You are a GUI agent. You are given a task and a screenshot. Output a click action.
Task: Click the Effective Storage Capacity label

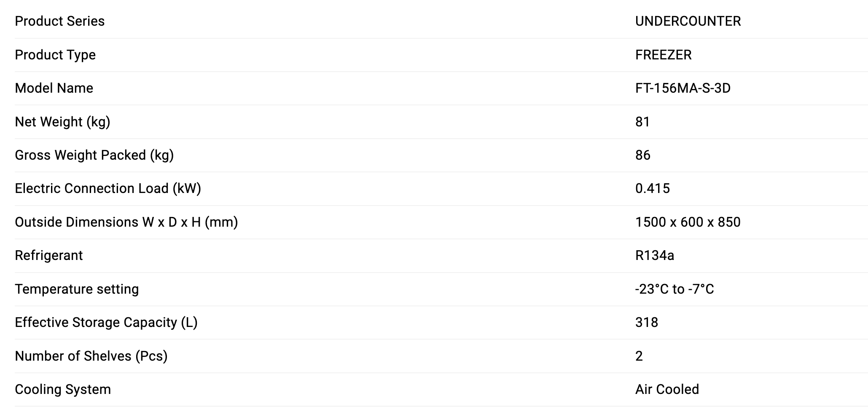[106, 322]
